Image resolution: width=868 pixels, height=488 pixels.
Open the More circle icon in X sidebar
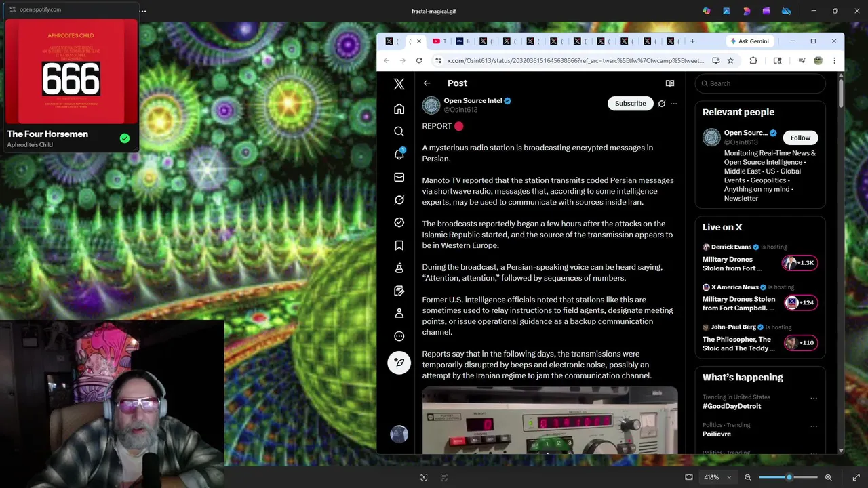pos(399,336)
